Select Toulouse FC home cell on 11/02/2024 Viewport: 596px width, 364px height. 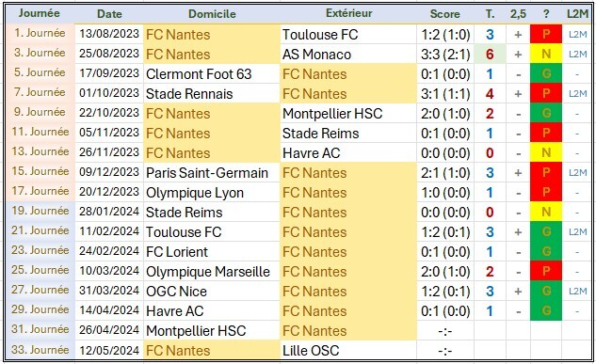point(212,232)
